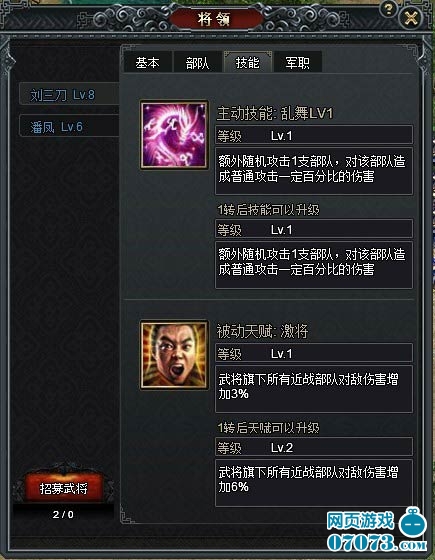Click the 1转后天赋可以升级 label

pyautogui.click(x=269, y=428)
